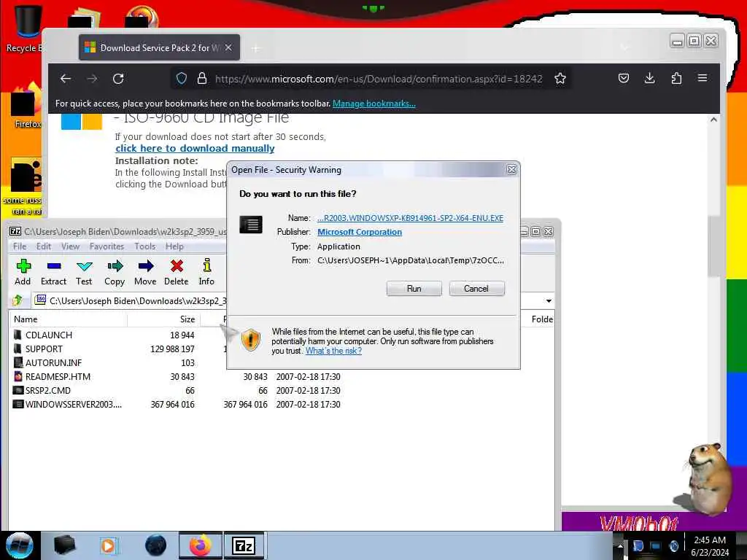The image size is (747, 560).
Task: Click the network icon in system tray
Action: tap(656, 545)
